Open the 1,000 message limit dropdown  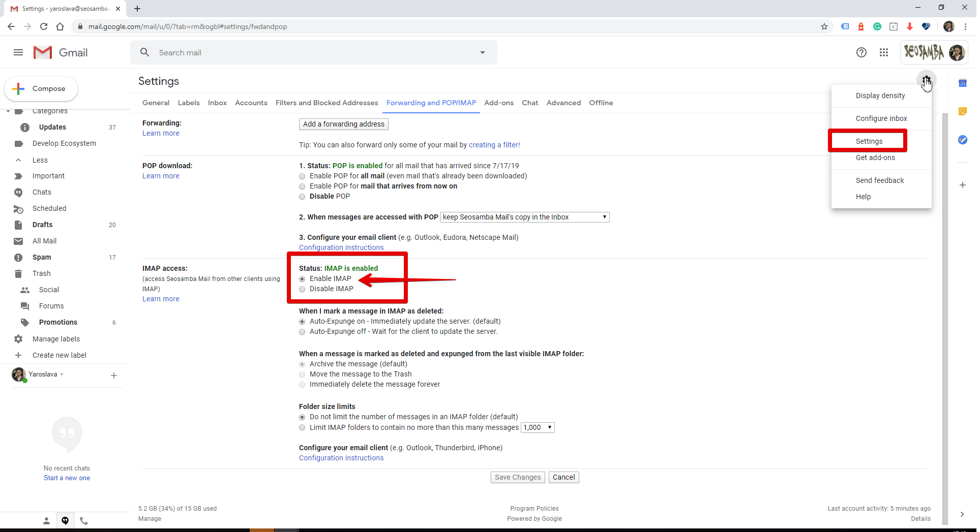[x=538, y=427]
